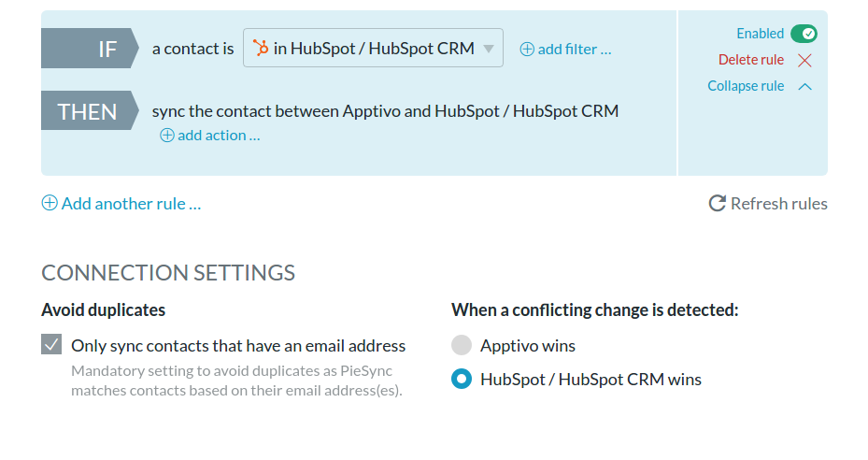Click the Delete rule text
This screenshot has width=868, height=460.
click(x=751, y=60)
